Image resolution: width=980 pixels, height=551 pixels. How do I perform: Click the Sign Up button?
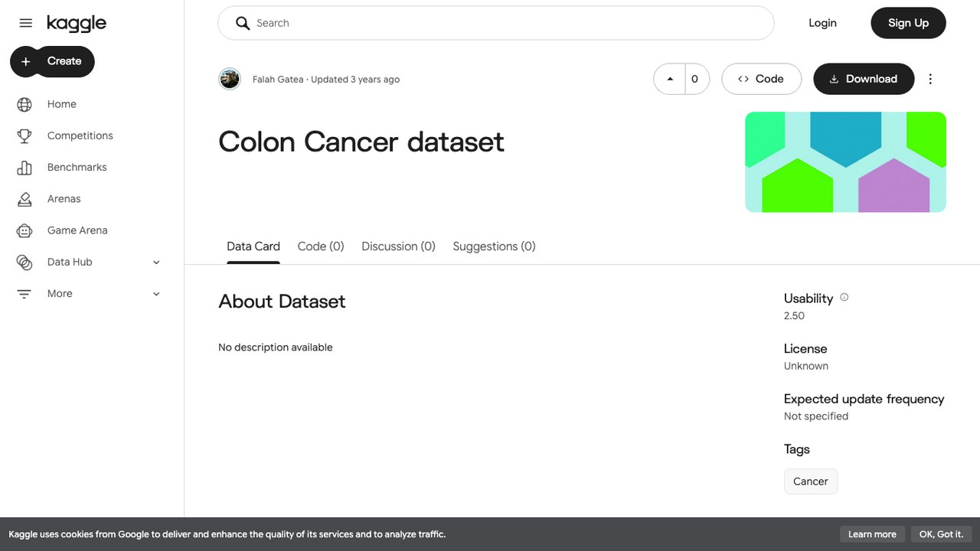908,23
